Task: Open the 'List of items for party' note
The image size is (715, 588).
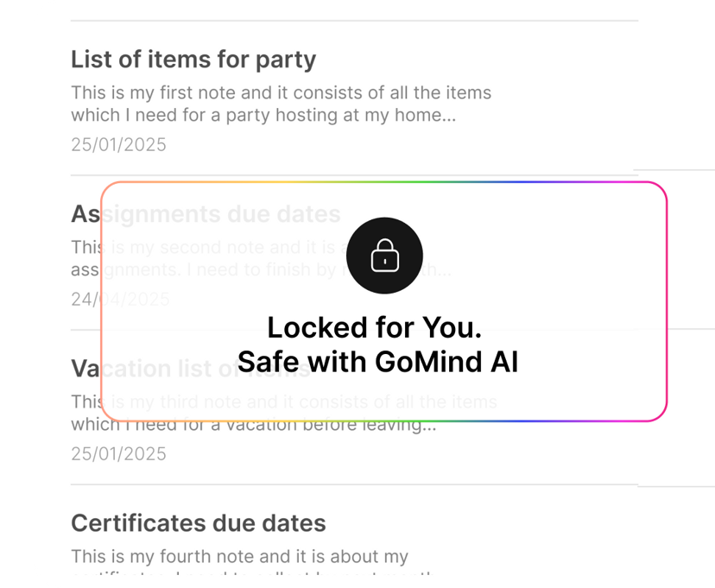Action: pos(193,60)
